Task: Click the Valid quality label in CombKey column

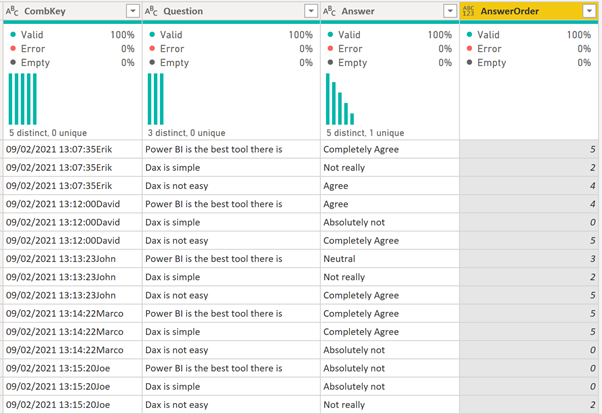Action: click(32, 35)
